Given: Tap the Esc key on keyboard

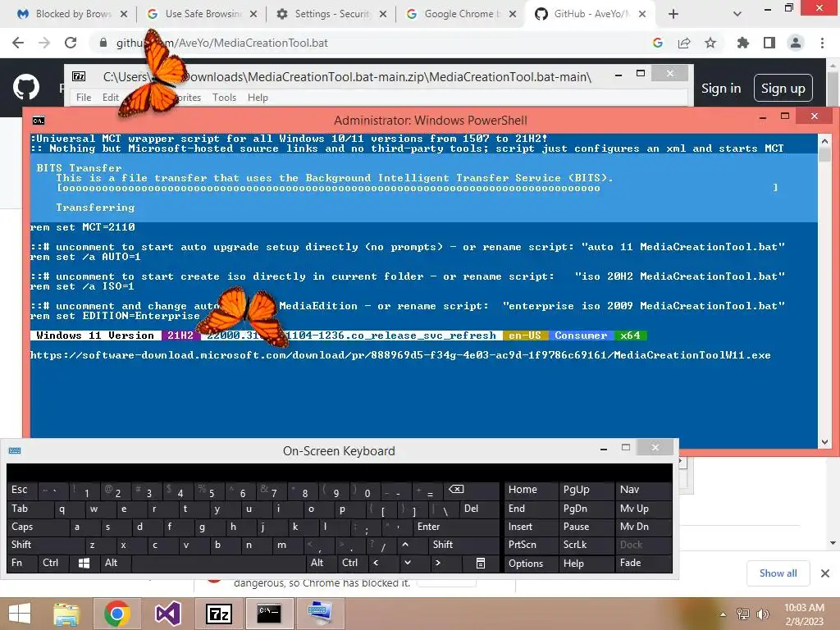Looking at the screenshot, I should click(x=21, y=490).
